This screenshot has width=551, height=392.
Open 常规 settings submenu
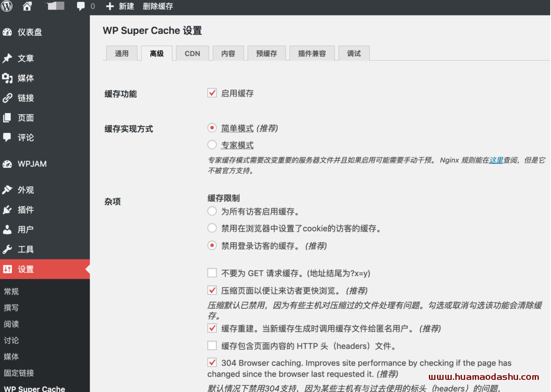(x=11, y=292)
